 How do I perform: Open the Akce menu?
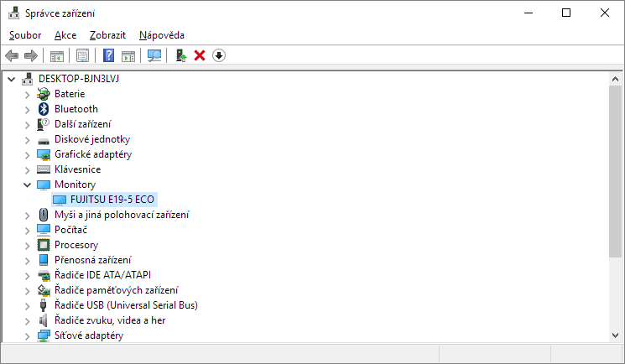tap(65, 35)
